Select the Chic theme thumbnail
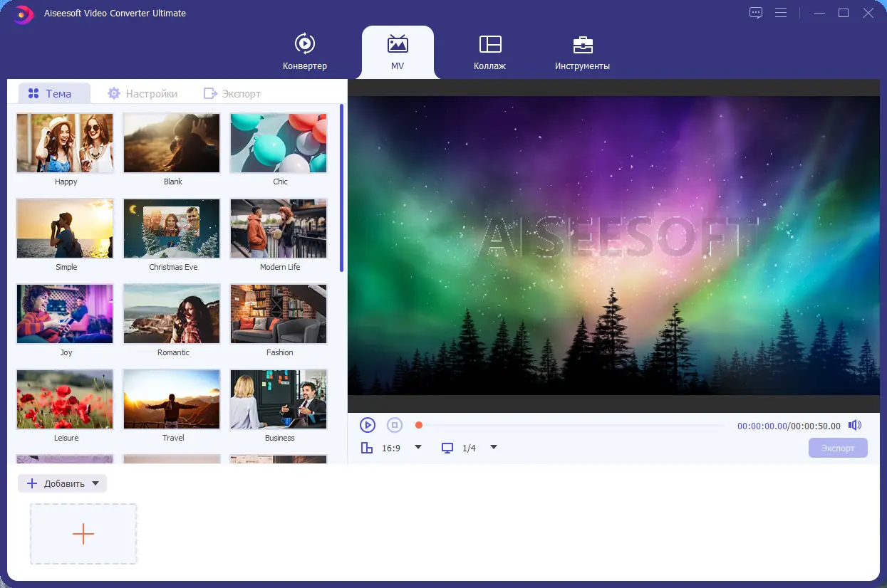Image resolution: width=887 pixels, height=588 pixels. tap(279, 143)
